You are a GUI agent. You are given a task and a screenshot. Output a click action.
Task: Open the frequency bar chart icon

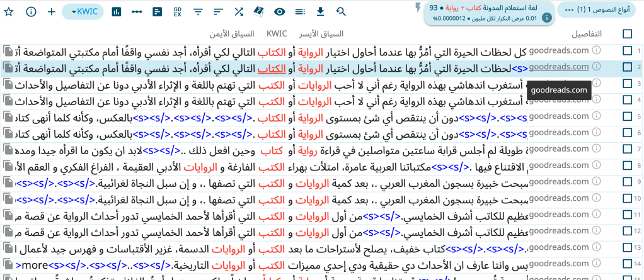pyautogui.click(x=117, y=12)
